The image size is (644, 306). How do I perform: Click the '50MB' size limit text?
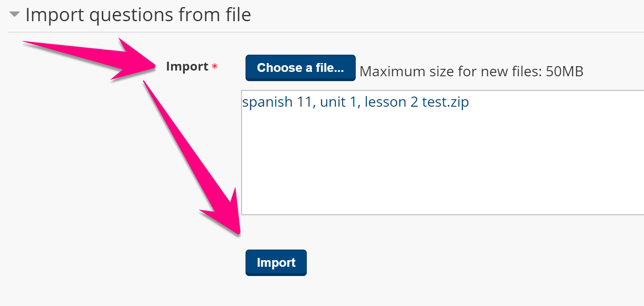[x=564, y=71]
